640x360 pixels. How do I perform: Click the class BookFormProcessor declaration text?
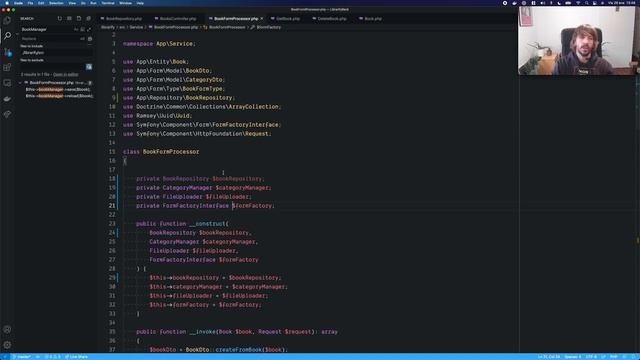pos(161,152)
